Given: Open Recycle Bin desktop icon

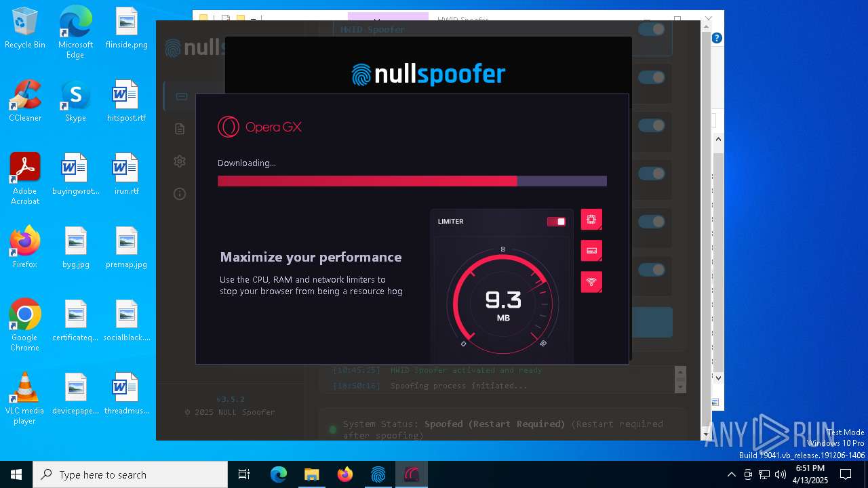Looking at the screenshot, I should [x=25, y=28].
